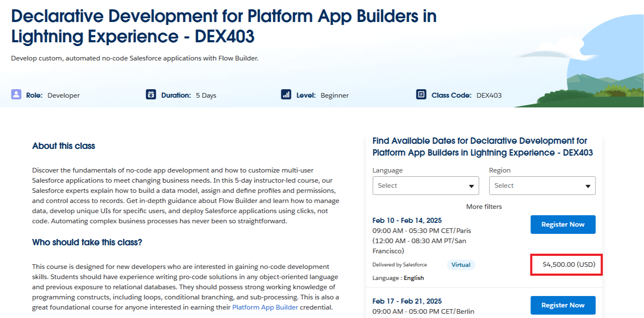Click the Find Available Dates panel heading
This screenshot has height=318, width=644.
coord(483,147)
